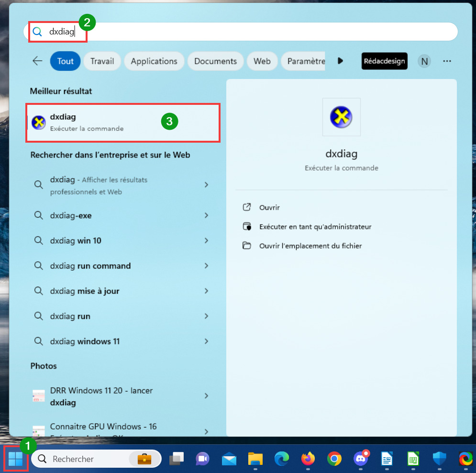Go back with the left arrow
The width and height of the screenshot is (476, 473).
[x=37, y=61]
